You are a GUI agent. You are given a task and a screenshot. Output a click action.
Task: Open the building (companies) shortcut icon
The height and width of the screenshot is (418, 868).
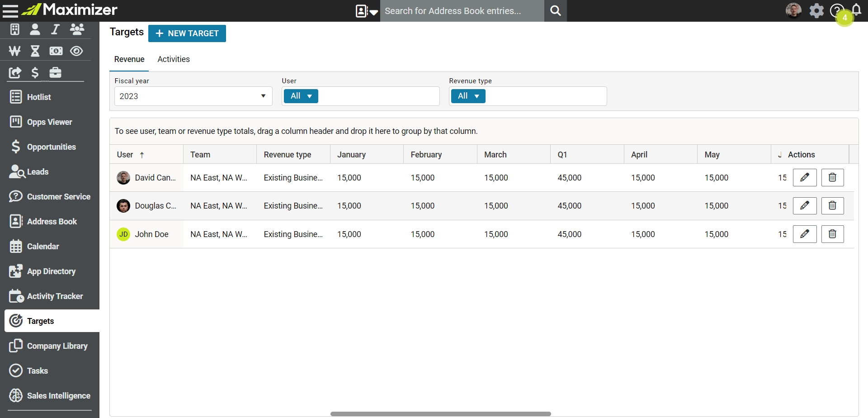pyautogui.click(x=15, y=29)
